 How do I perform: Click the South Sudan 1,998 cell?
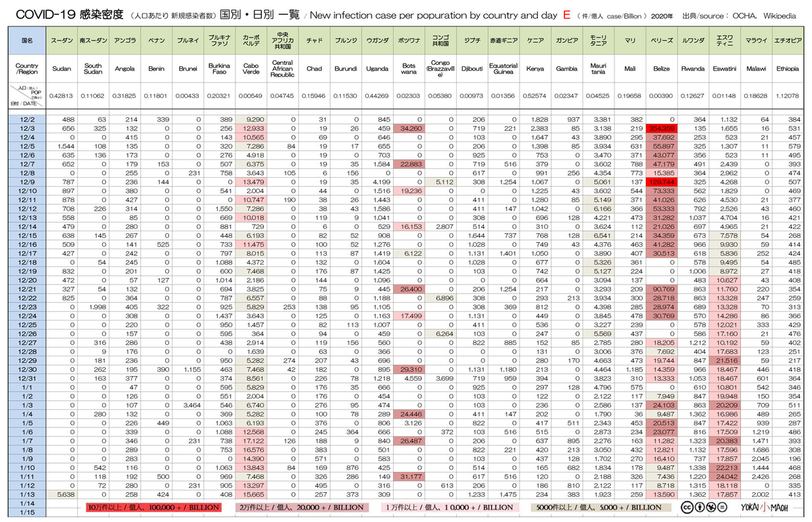coord(93,307)
